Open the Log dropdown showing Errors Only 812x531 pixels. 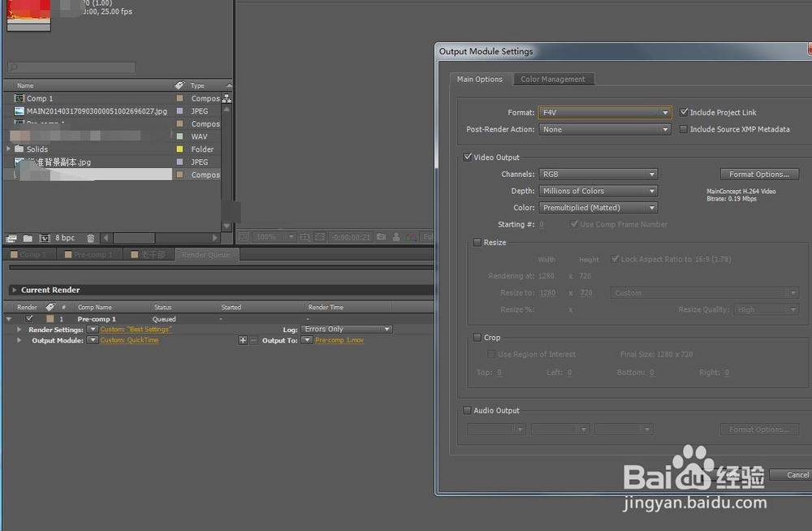(x=347, y=329)
